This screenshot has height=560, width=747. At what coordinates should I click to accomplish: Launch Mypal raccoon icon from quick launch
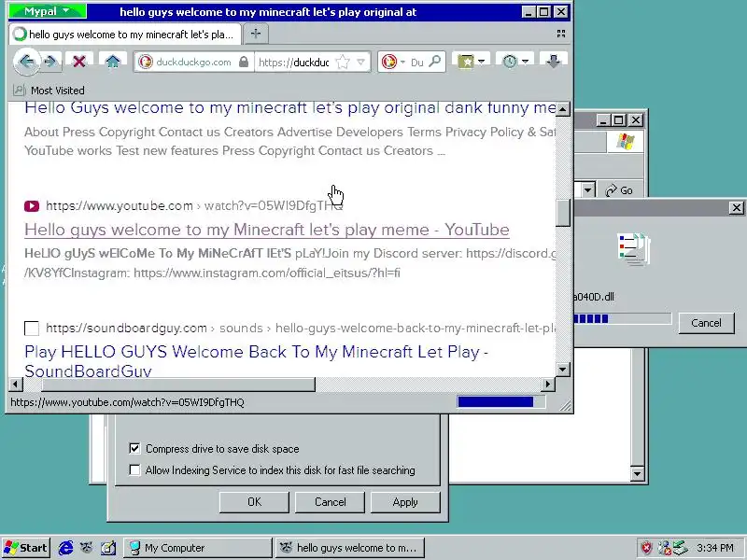point(86,548)
